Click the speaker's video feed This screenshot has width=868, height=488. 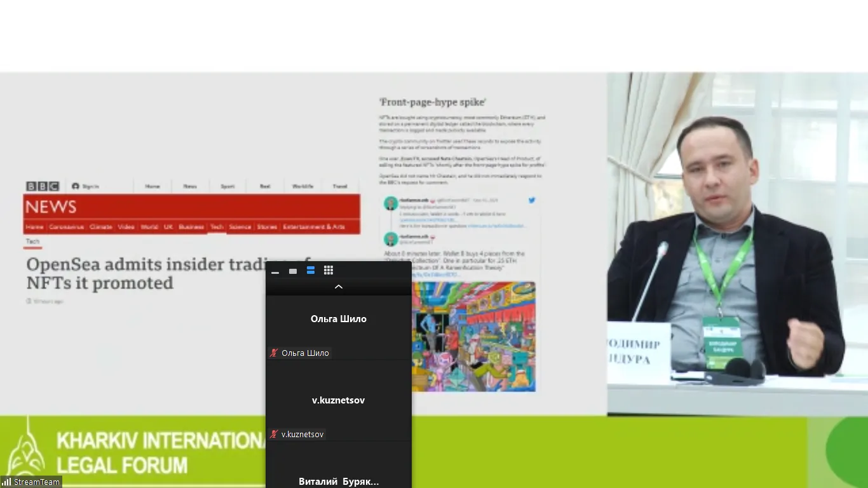tap(738, 244)
